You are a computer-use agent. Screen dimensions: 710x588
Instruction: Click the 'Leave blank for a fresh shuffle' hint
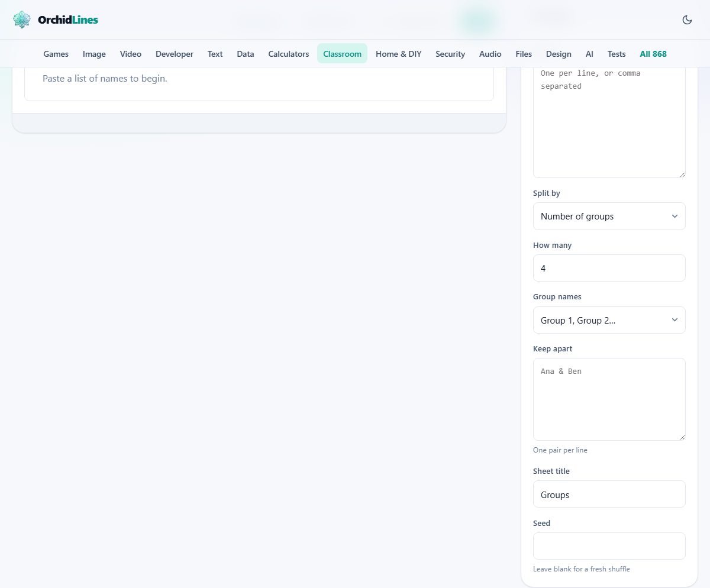(x=582, y=569)
